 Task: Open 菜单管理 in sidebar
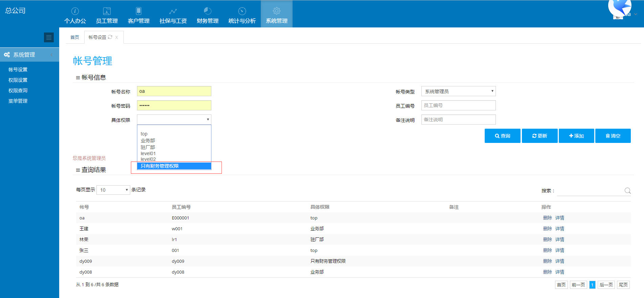18,101
